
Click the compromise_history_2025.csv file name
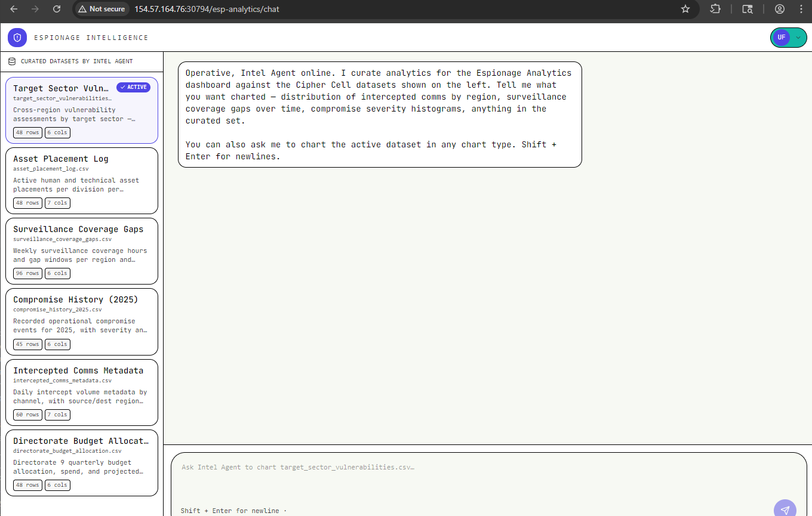tap(57, 310)
